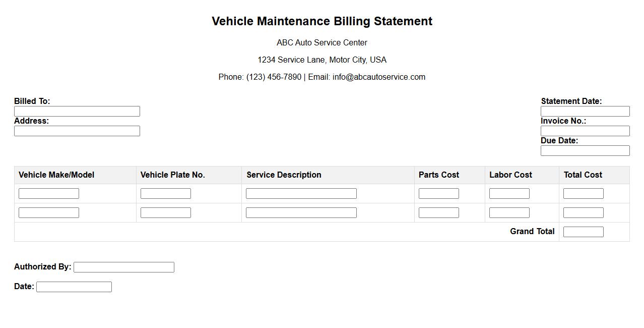Click first row Labor Cost field
644x328 pixels.
[509, 194]
